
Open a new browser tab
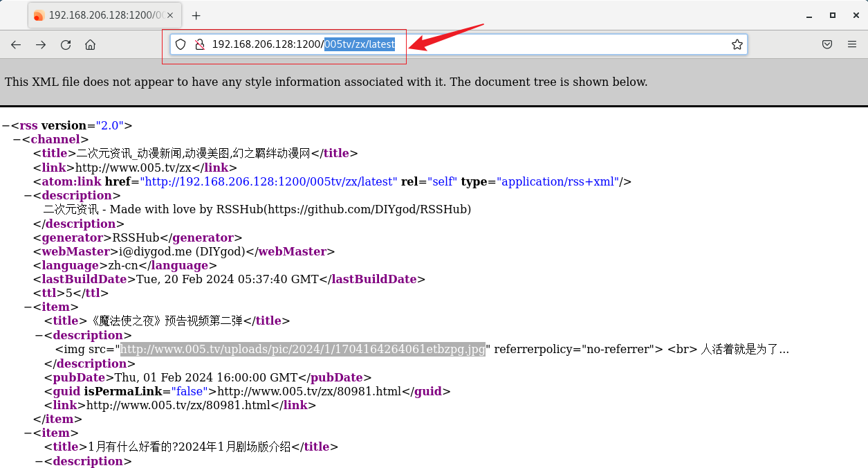pos(196,15)
